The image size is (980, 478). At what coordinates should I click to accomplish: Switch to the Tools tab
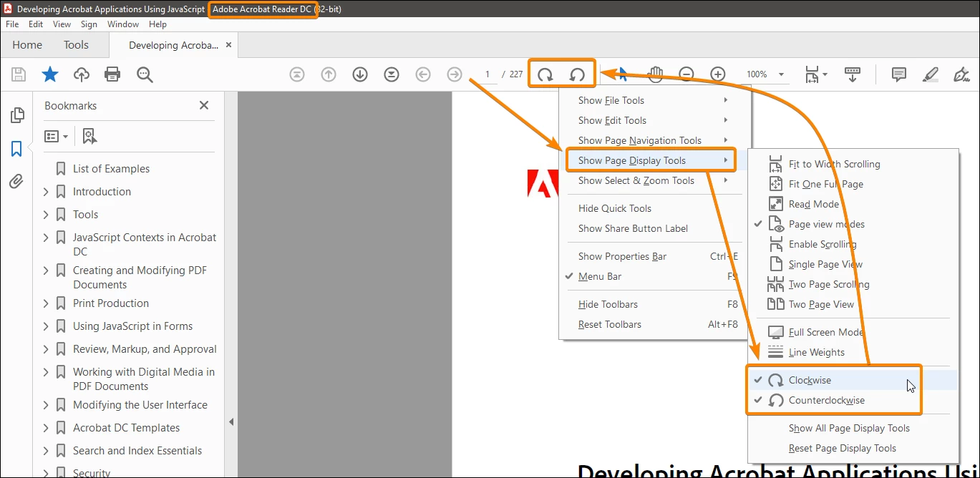[76, 44]
